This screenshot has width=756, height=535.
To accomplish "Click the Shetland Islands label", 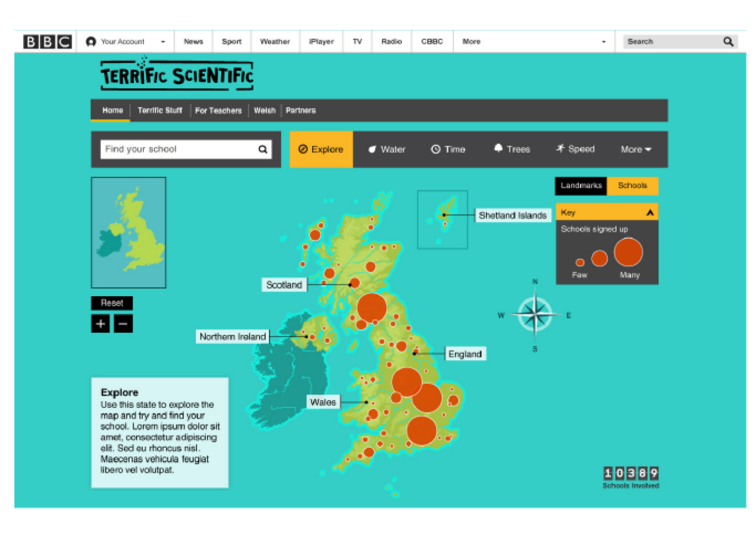I will [x=513, y=215].
